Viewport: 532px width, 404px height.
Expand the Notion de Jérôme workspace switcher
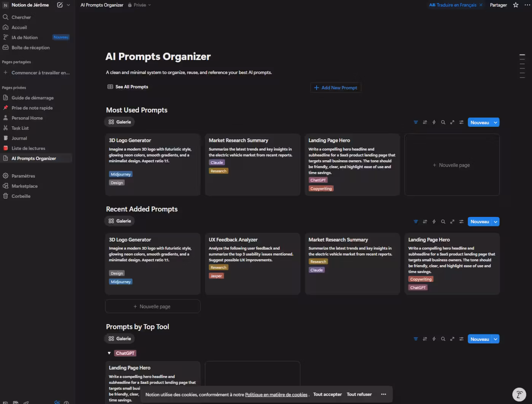30,5
